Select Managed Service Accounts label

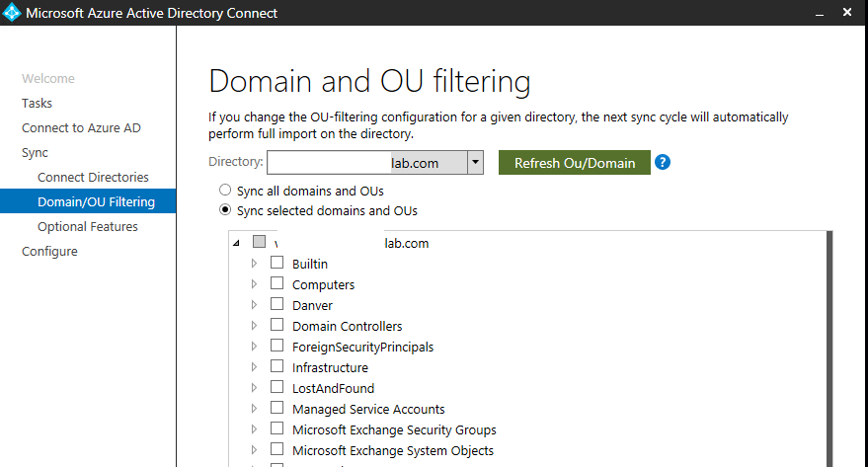click(x=368, y=409)
